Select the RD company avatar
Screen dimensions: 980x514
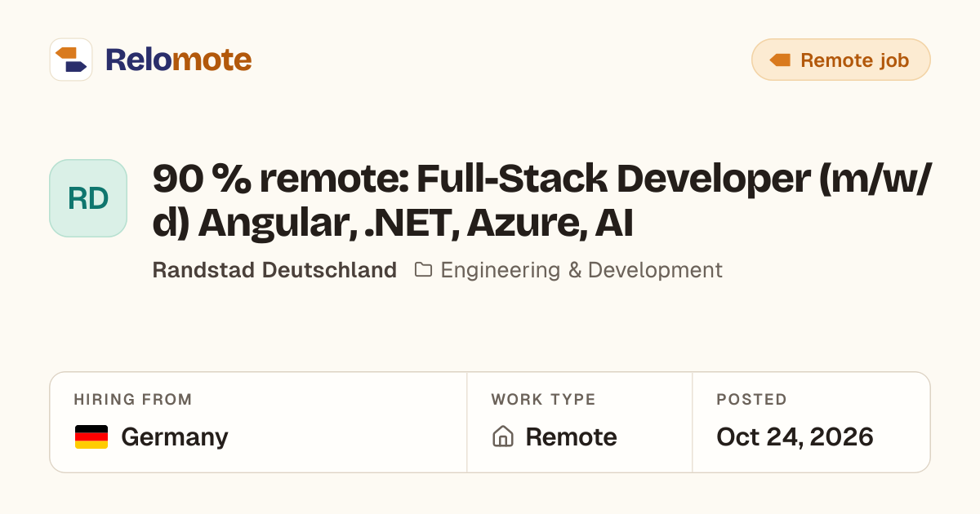tap(88, 198)
